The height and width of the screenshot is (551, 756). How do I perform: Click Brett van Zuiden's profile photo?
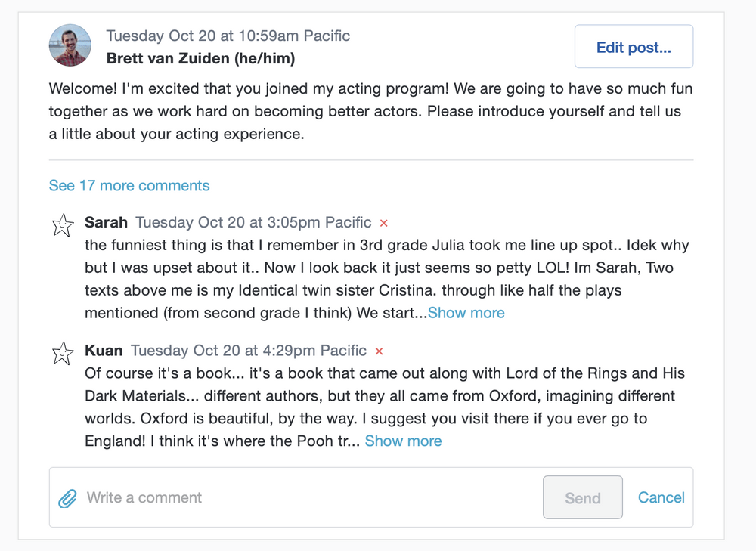point(70,45)
